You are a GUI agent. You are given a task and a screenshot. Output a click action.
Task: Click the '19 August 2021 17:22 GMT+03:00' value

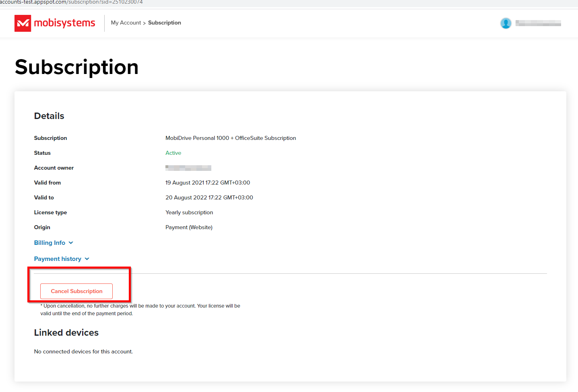point(208,183)
